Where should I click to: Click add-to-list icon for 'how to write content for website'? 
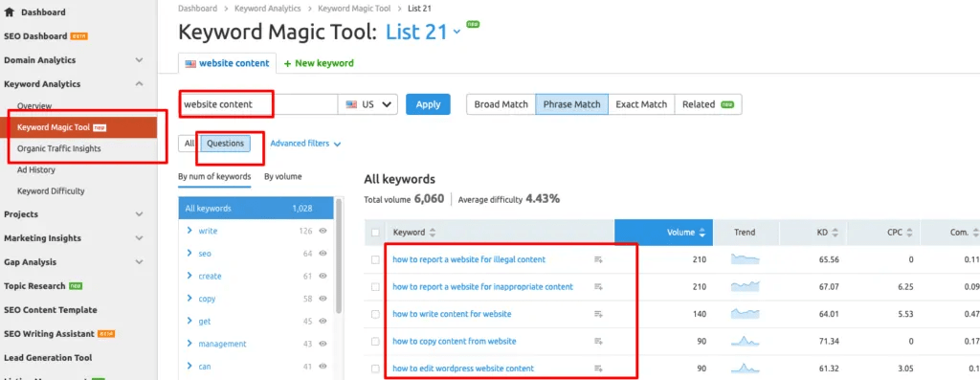coord(598,314)
